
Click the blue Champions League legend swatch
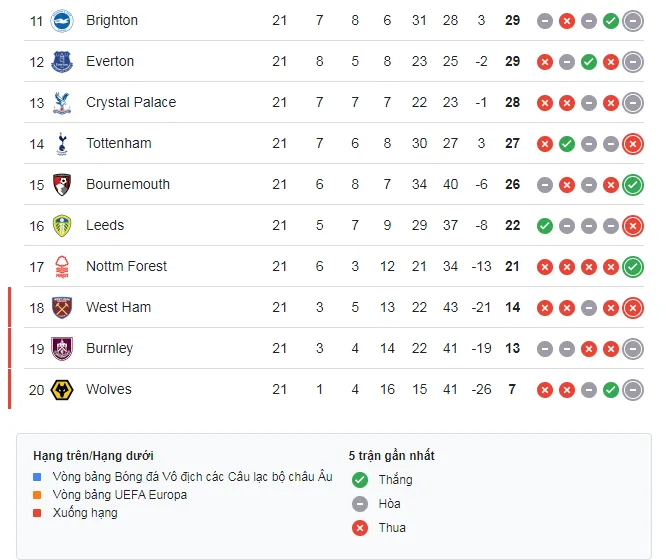(x=37, y=477)
